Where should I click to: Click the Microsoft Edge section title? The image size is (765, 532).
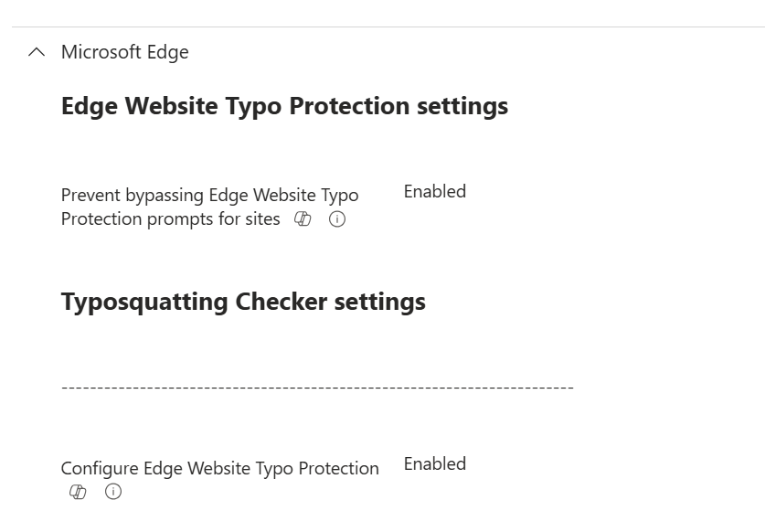124,52
